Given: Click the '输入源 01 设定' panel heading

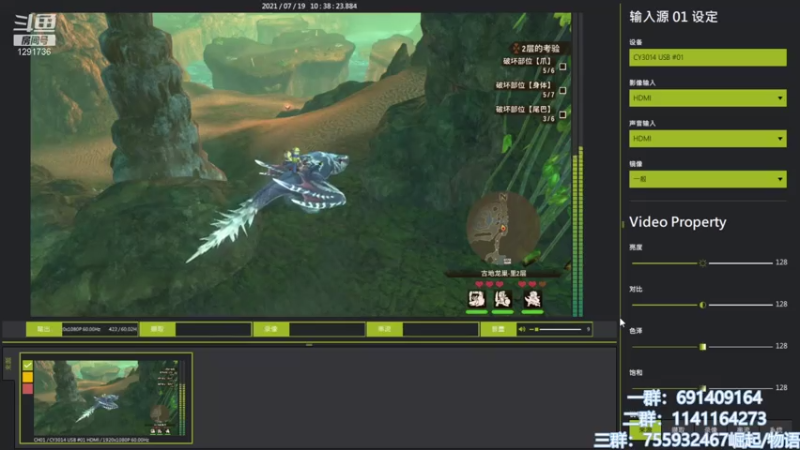Looking at the screenshot, I should click(x=673, y=17).
